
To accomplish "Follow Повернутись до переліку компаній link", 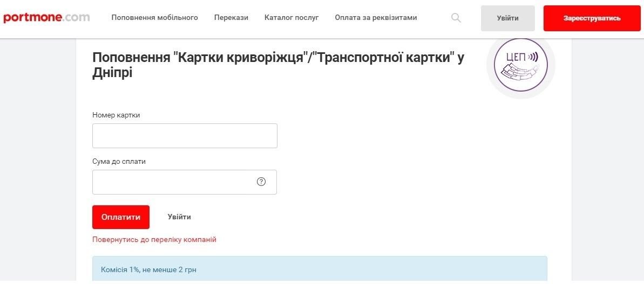I will pos(154,240).
